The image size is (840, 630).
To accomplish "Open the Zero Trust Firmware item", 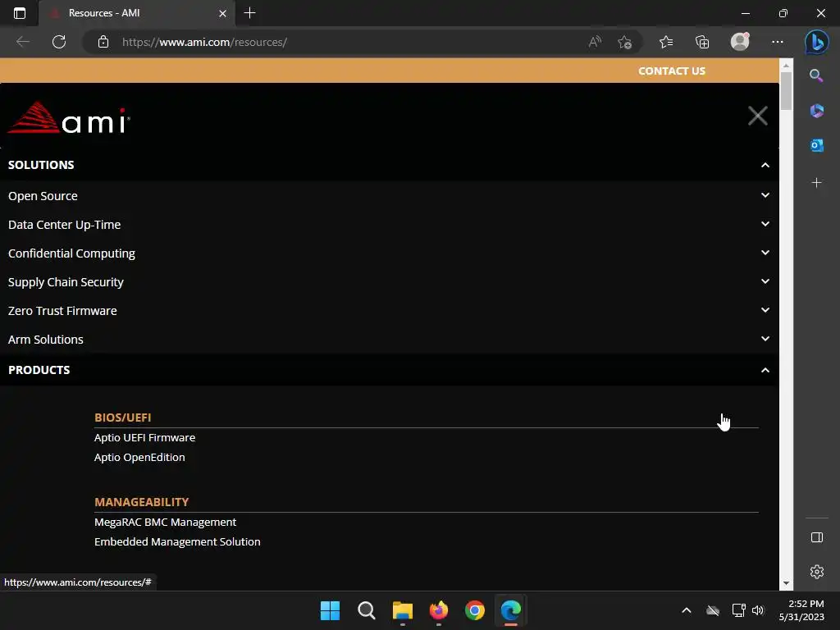I will [62, 311].
